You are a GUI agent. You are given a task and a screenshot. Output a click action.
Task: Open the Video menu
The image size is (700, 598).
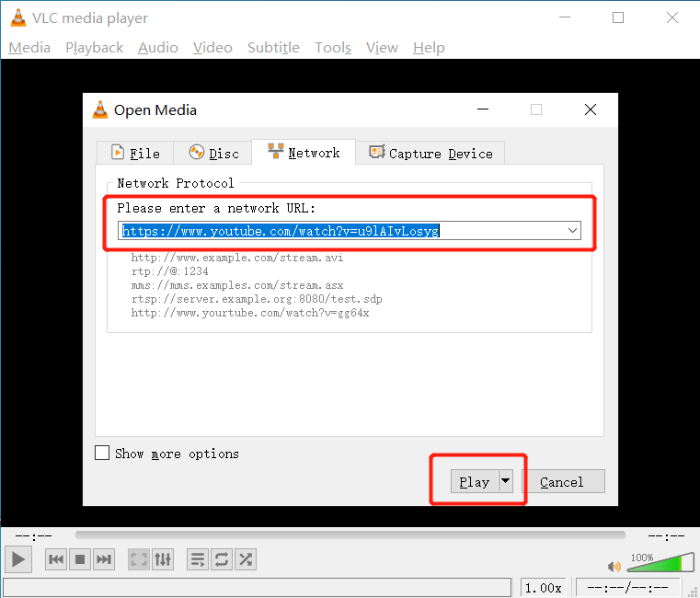(212, 47)
